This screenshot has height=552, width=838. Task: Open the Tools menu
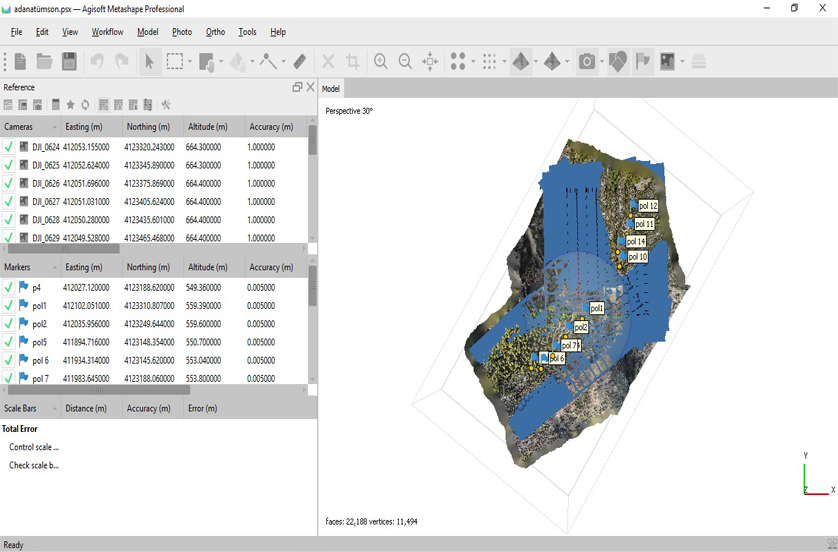(x=247, y=32)
